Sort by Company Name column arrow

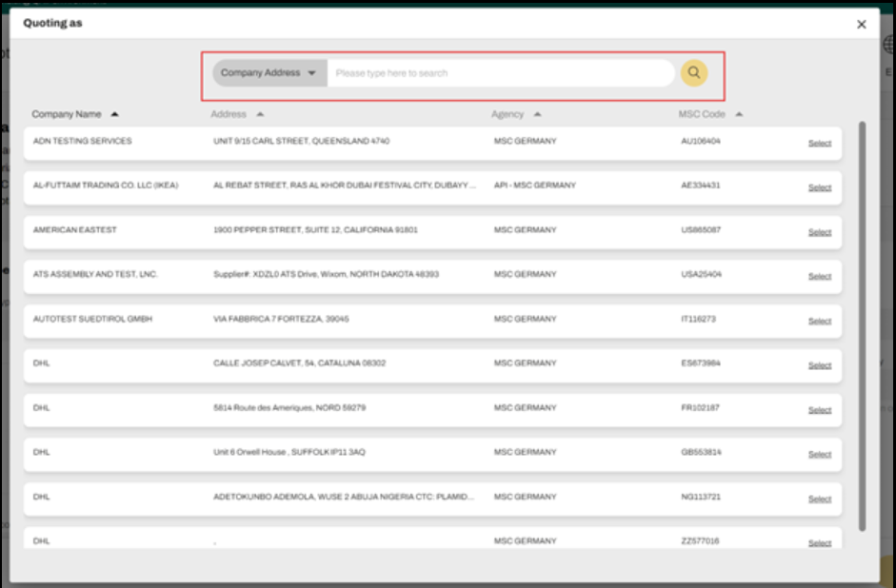click(x=115, y=114)
